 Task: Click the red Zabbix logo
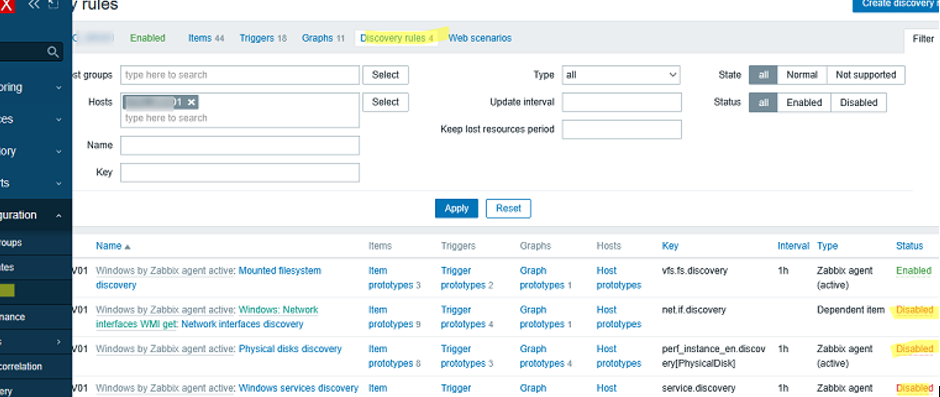(x=6, y=6)
